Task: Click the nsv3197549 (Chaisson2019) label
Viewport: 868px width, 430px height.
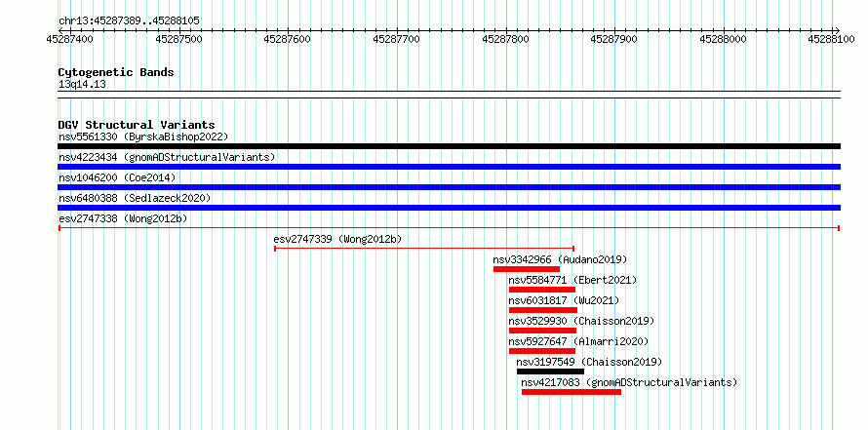Action: [x=589, y=362]
